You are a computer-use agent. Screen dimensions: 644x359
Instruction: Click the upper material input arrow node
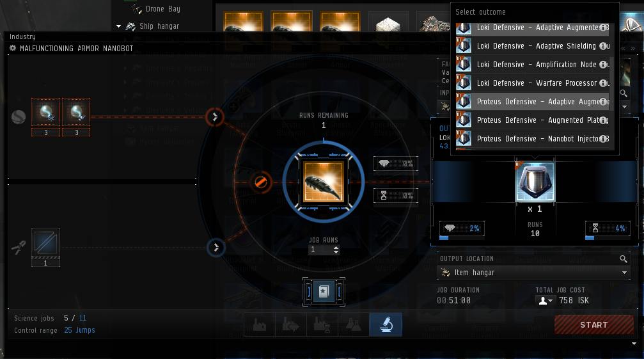click(215, 117)
